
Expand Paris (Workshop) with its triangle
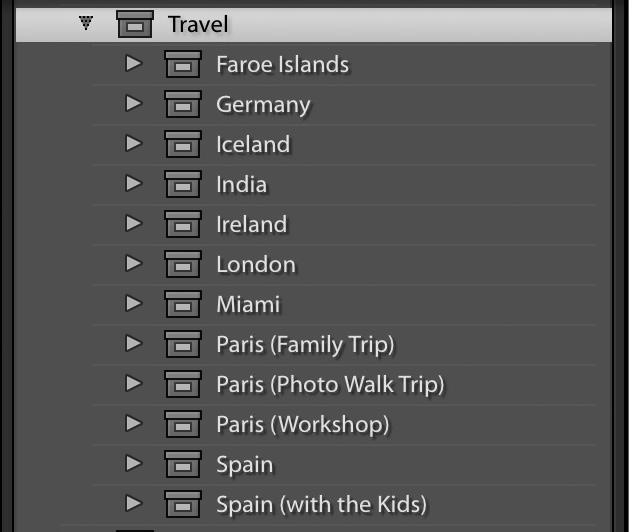[134, 423]
